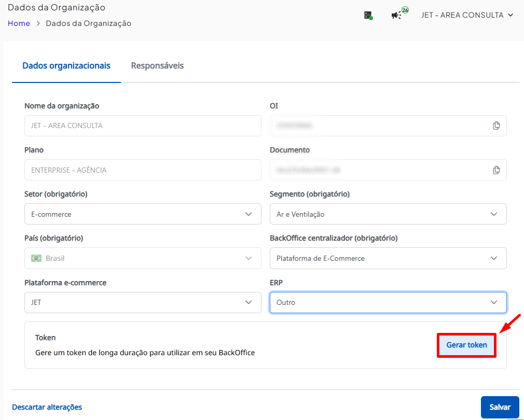This screenshot has width=524, height=420.
Task: Open the JET - AREA CONSULTA account dropdown
Action: (467, 15)
